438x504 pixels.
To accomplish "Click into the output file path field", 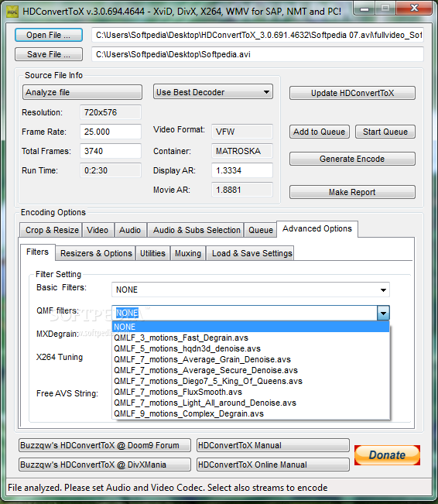I will 258,54.
